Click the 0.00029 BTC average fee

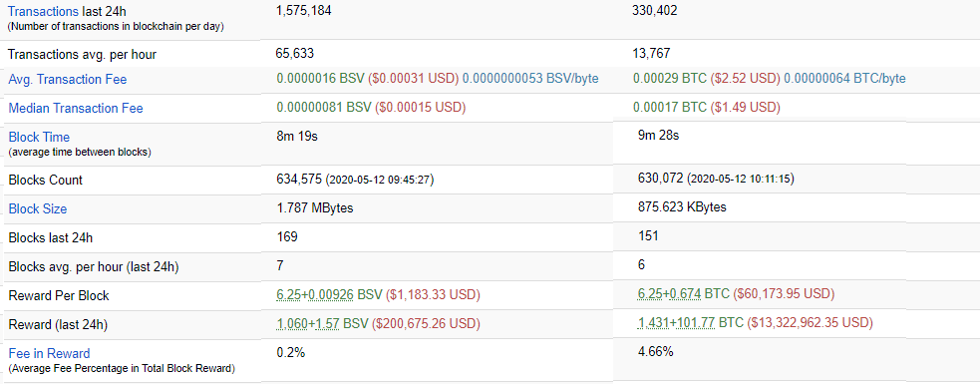pyautogui.click(x=669, y=79)
